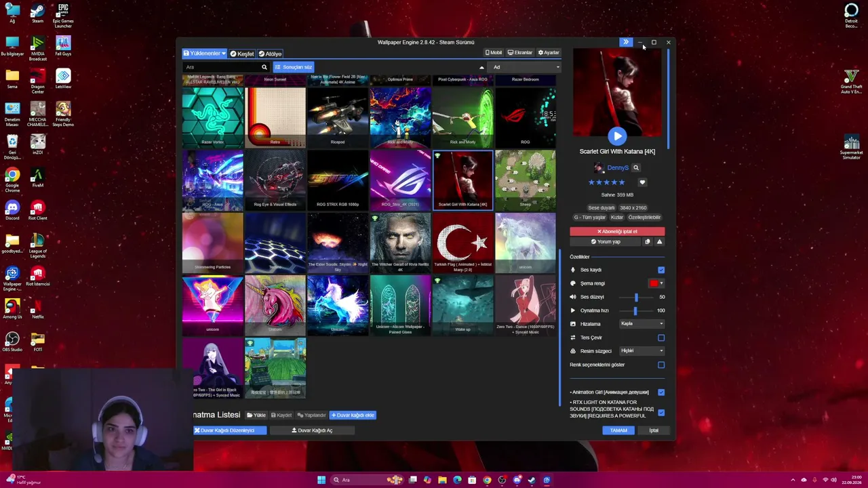Image resolution: width=868 pixels, height=488 pixels.
Task: Search for author DennyS with magnifier icon
Action: [636, 167]
